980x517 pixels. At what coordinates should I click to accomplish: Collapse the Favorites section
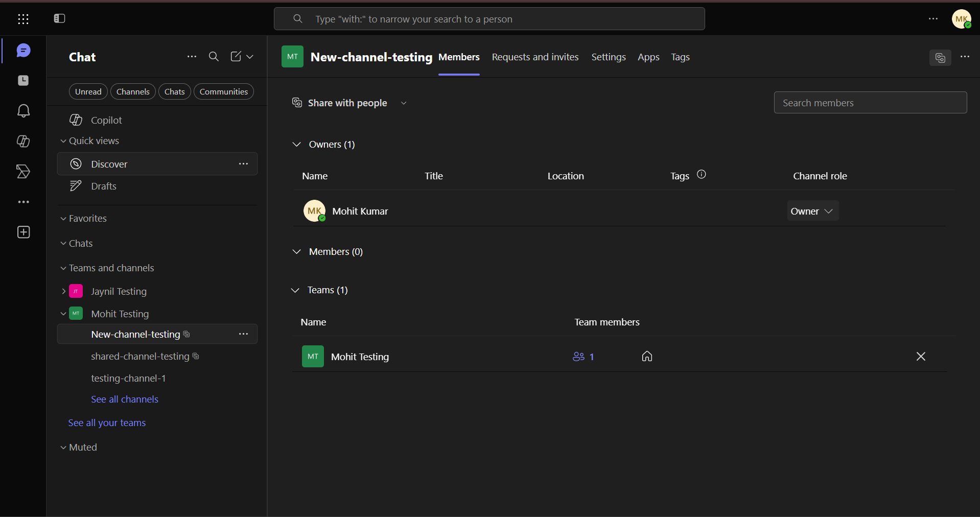pyautogui.click(x=63, y=219)
